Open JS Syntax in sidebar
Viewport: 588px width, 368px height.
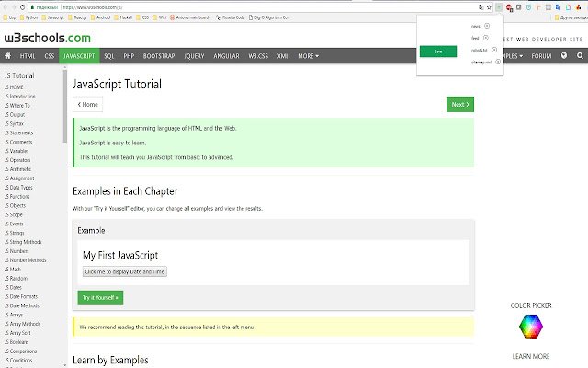pos(14,123)
